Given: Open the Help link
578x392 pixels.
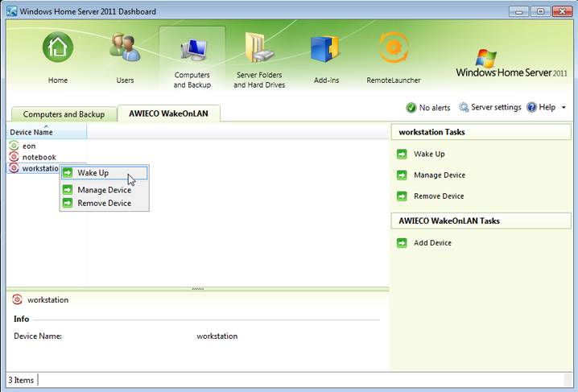Looking at the screenshot, I should pyautogui.click(x=547, y=107).
